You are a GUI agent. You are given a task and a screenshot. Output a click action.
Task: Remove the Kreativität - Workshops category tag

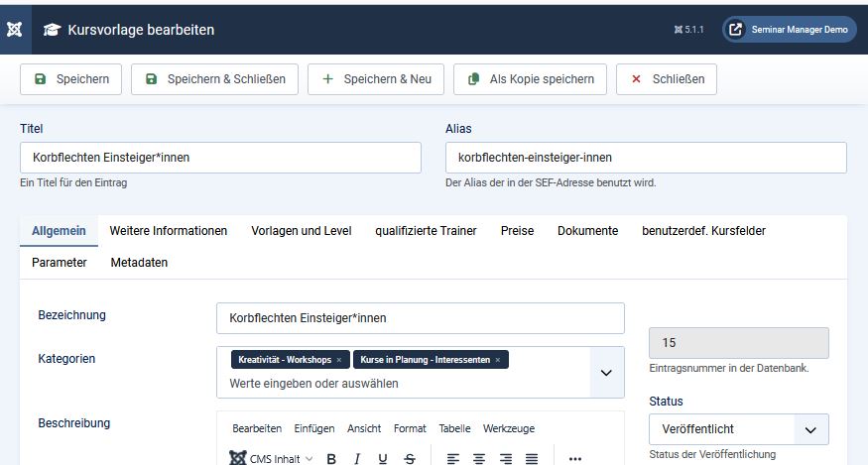click(339, 360)
